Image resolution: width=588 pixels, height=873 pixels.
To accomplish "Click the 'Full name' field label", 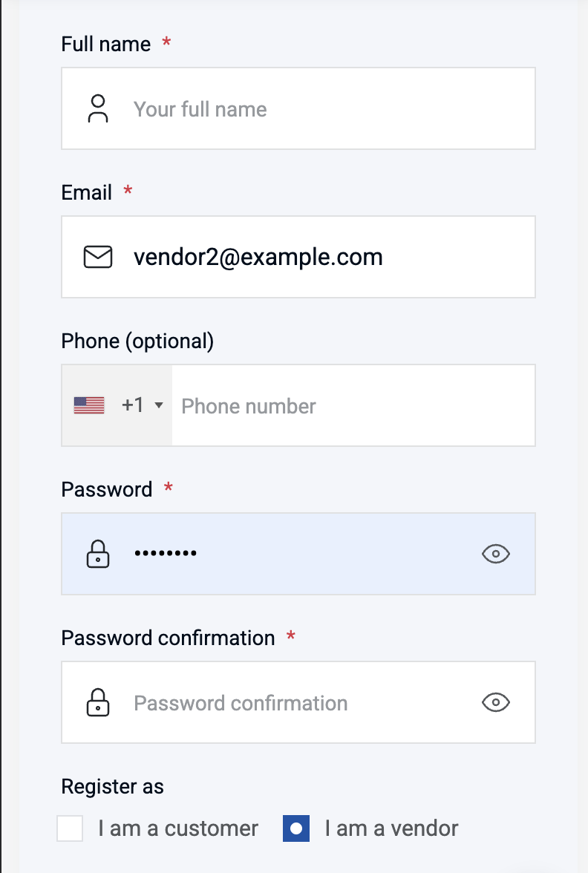I will tap(106, 44).
